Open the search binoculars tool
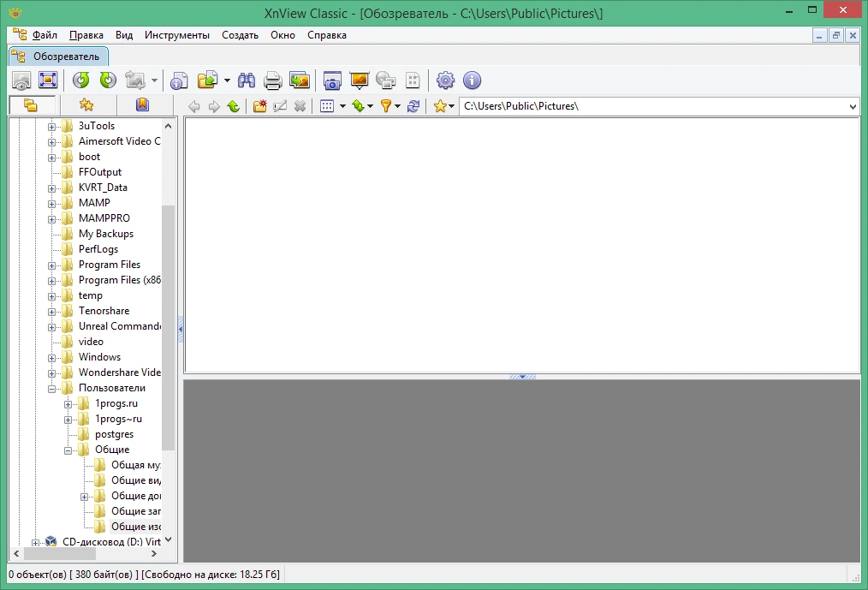Image resolution: width=868 pixels, height=590 pixels. coord(247,80)
